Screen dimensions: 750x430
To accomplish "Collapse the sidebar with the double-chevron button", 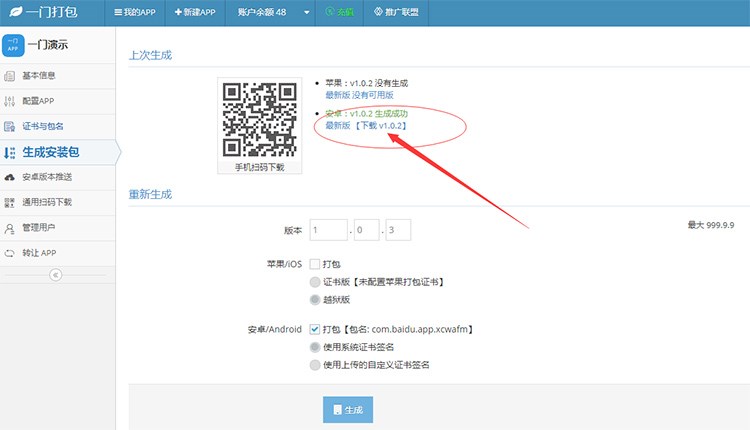I will [x=55, y=275].
